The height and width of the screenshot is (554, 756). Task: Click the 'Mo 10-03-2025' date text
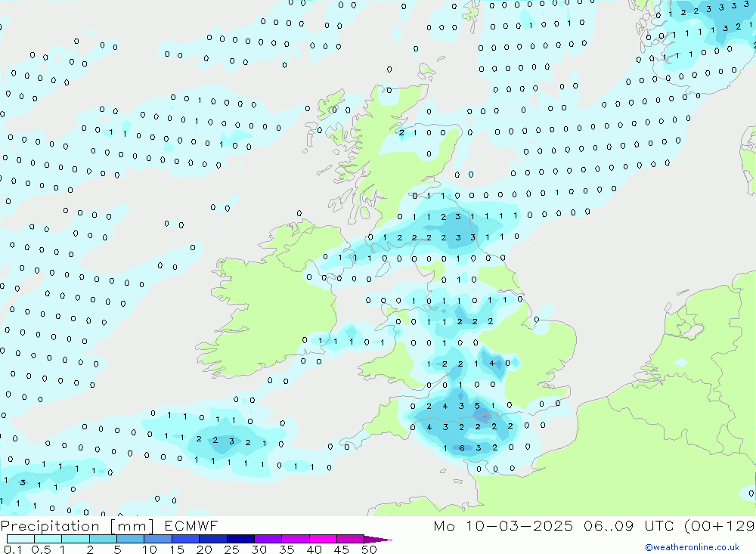click(x=503, y=525)
